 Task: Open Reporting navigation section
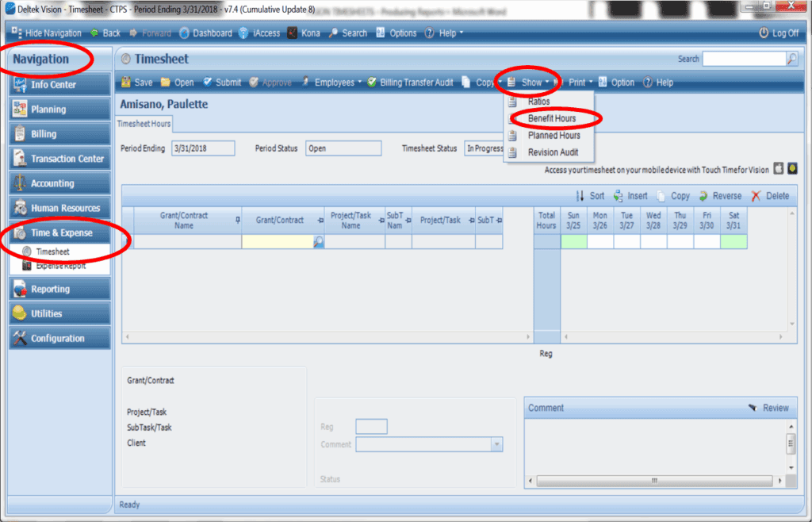[x=59, y=289]
